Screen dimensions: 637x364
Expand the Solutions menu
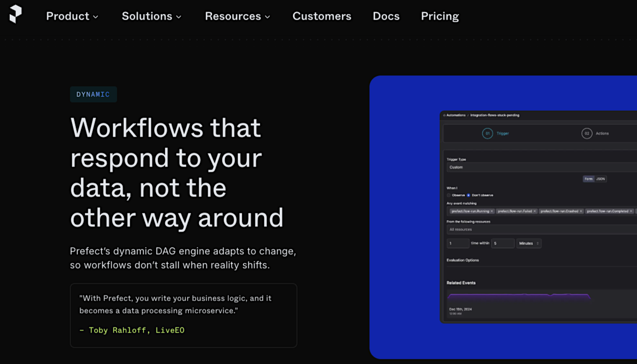151,16
